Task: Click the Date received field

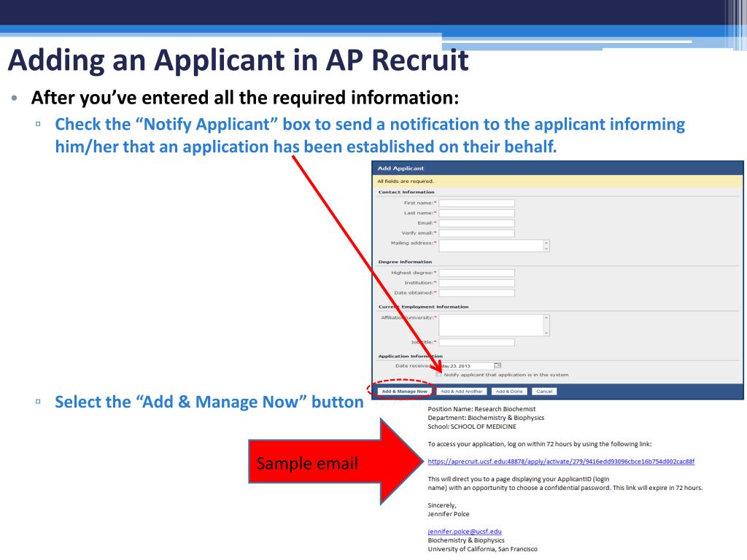Action: tap(466, 366)
